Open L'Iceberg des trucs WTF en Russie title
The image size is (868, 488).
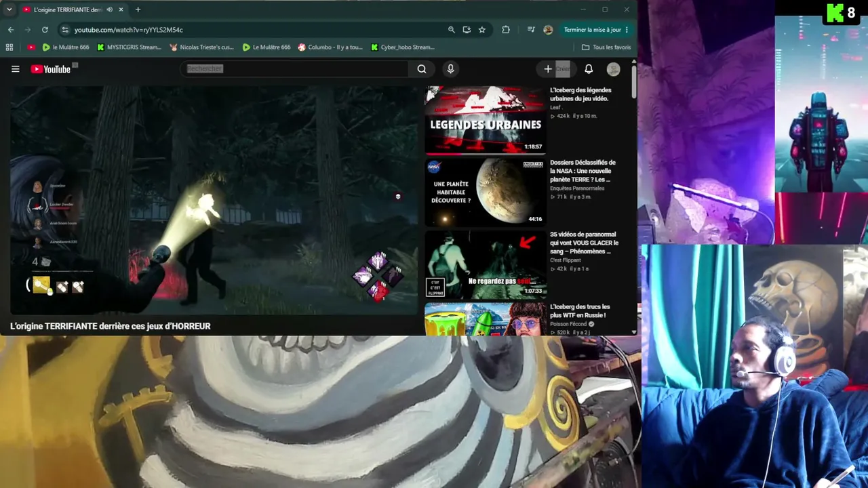point(580,311)
